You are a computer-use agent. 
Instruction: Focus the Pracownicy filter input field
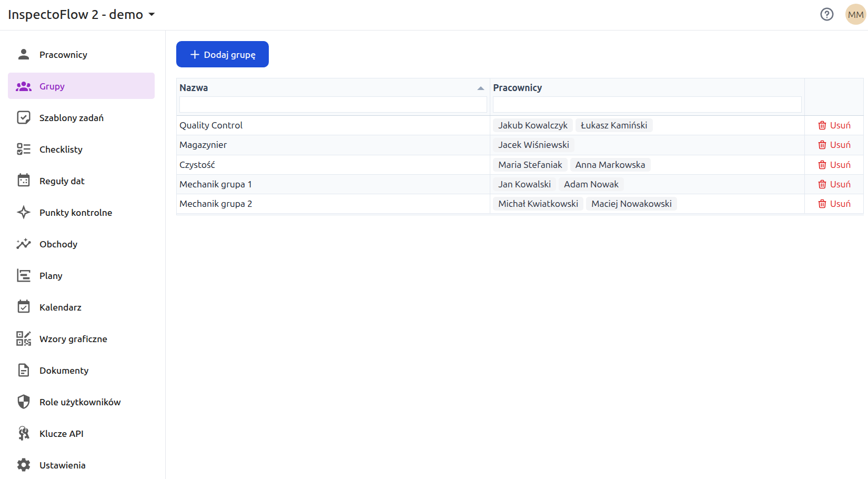[647, 104]
